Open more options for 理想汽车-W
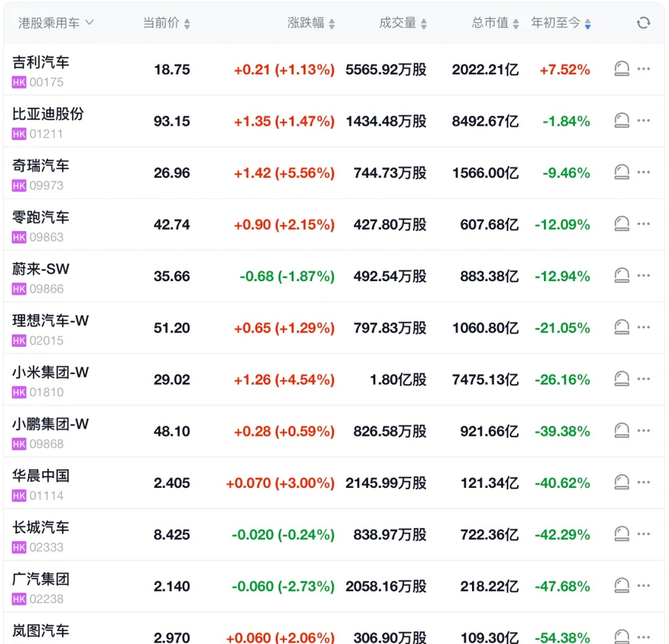Image resolution: width=669 pixels, height=644 pixels. [x=644, y=327]
